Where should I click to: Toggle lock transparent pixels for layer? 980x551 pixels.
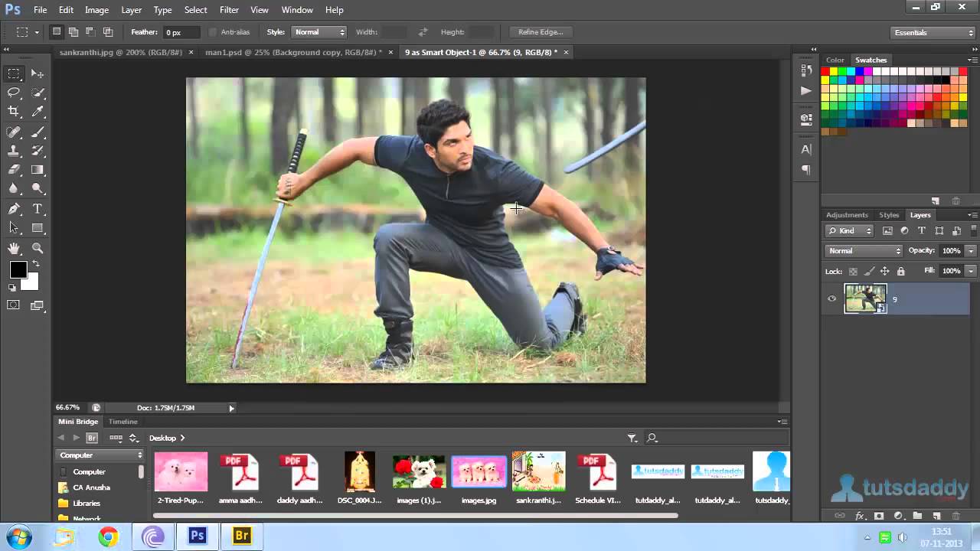852,271
